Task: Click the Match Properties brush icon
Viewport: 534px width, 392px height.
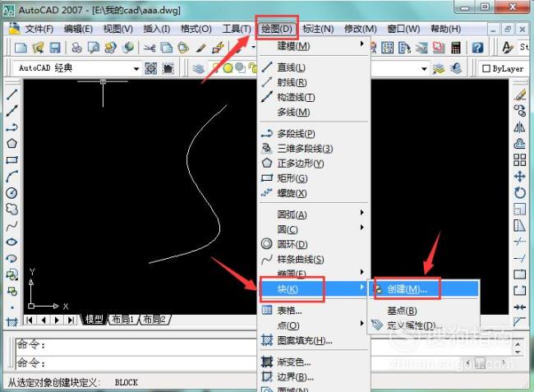Action: pos(201,48)
